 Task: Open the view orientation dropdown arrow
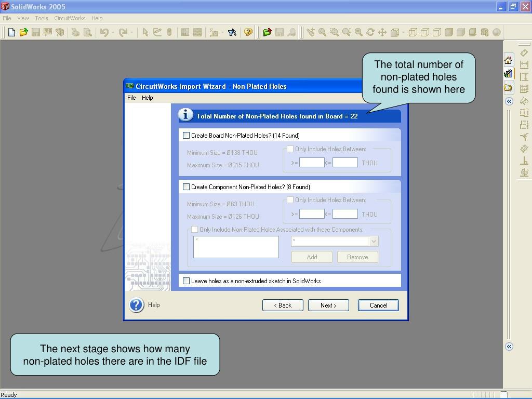pos(403,33)
